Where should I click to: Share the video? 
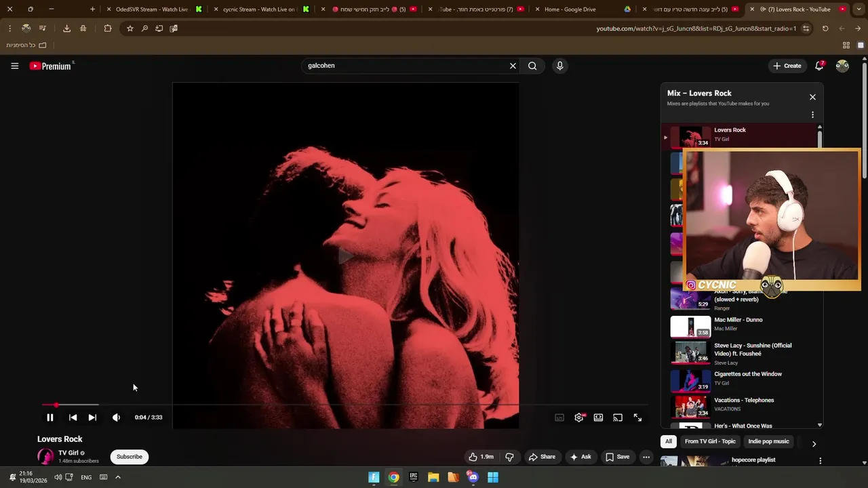(x=542, y=457)
